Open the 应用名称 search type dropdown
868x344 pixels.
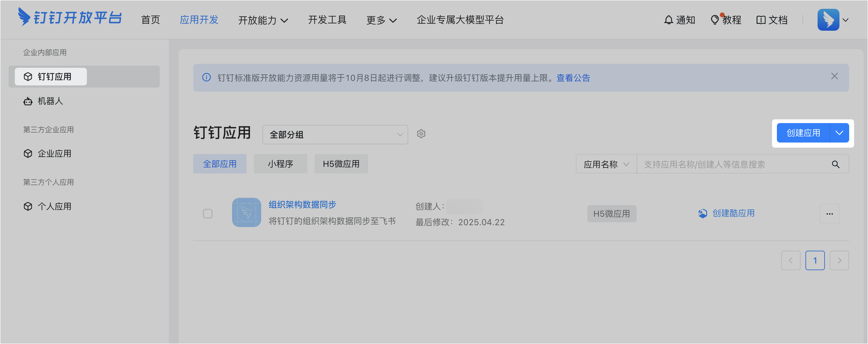606,164
